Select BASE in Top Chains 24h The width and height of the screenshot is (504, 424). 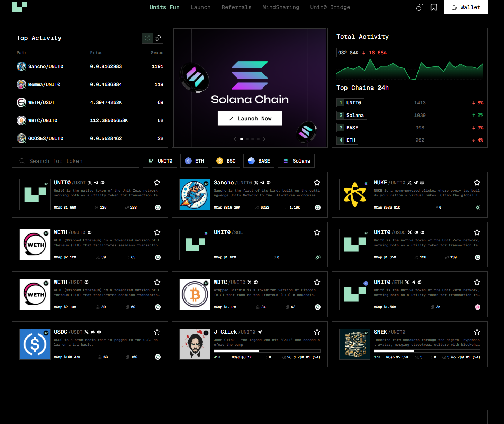pos(349,128)
